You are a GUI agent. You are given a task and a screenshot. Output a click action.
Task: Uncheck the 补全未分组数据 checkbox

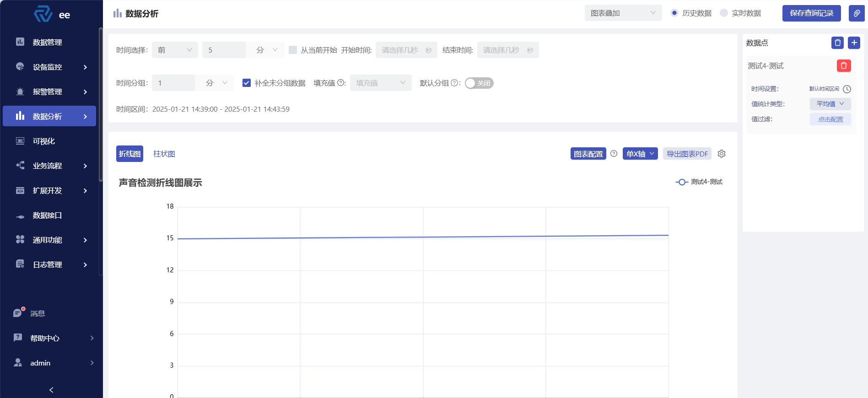coord(247,83)
